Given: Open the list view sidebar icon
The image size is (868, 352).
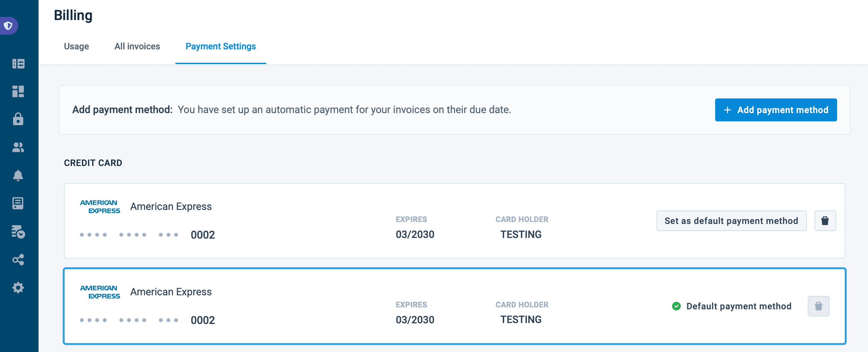Looking at the screenshot, I should coord(18,64).
